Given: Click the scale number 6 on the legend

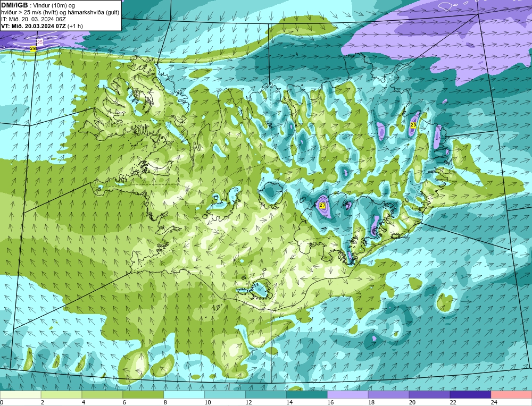Looking at the screenshot, I should [124, 402].
